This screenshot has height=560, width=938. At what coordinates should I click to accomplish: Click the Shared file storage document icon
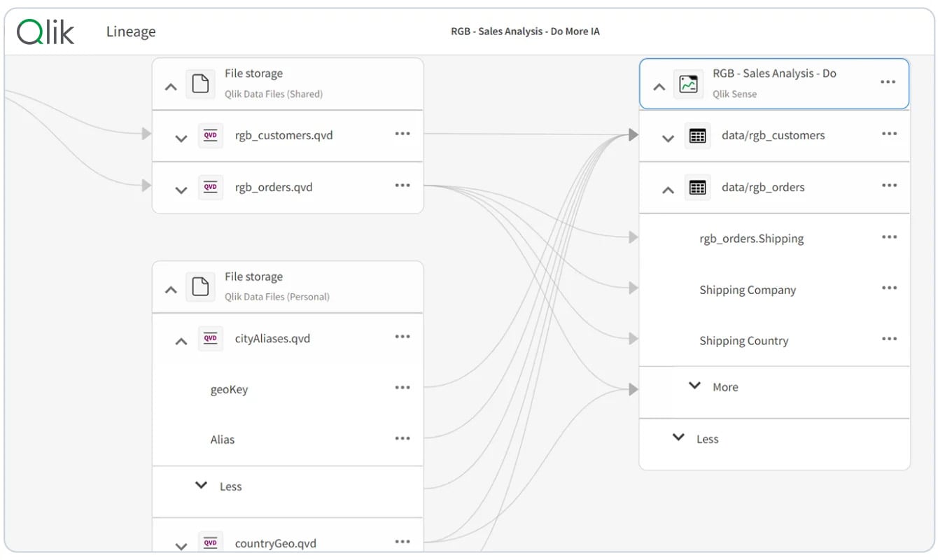(200, 84)
